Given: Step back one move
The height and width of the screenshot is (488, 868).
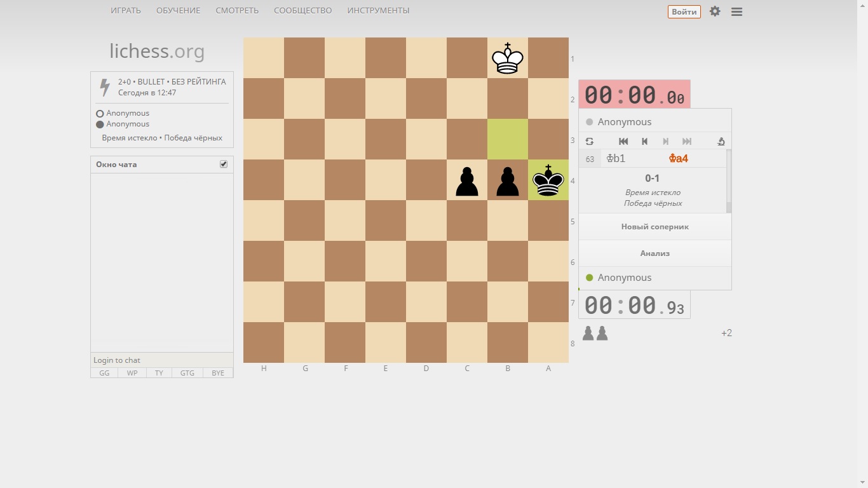Looking at the screenshot, I should pyautogui.click(x=644, y=142).
